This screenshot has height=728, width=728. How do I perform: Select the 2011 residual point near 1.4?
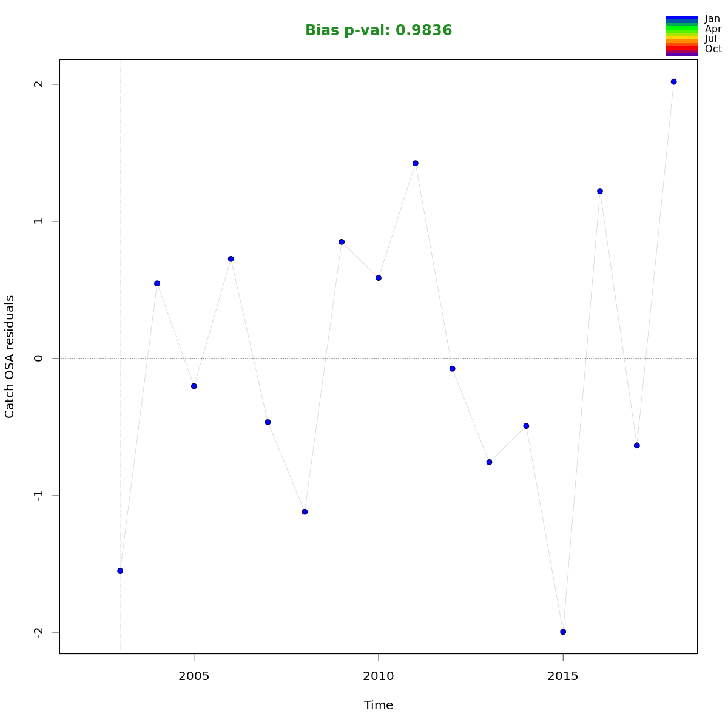pos(416,163)
